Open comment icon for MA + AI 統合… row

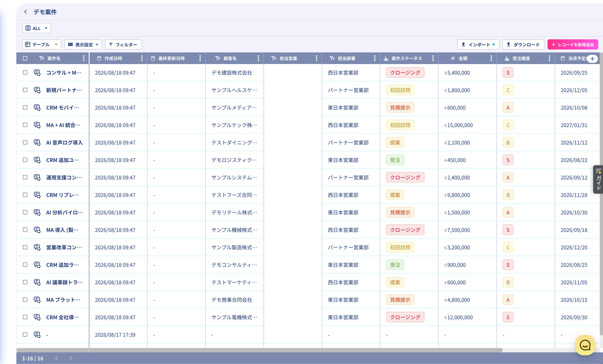pos(37,125)
